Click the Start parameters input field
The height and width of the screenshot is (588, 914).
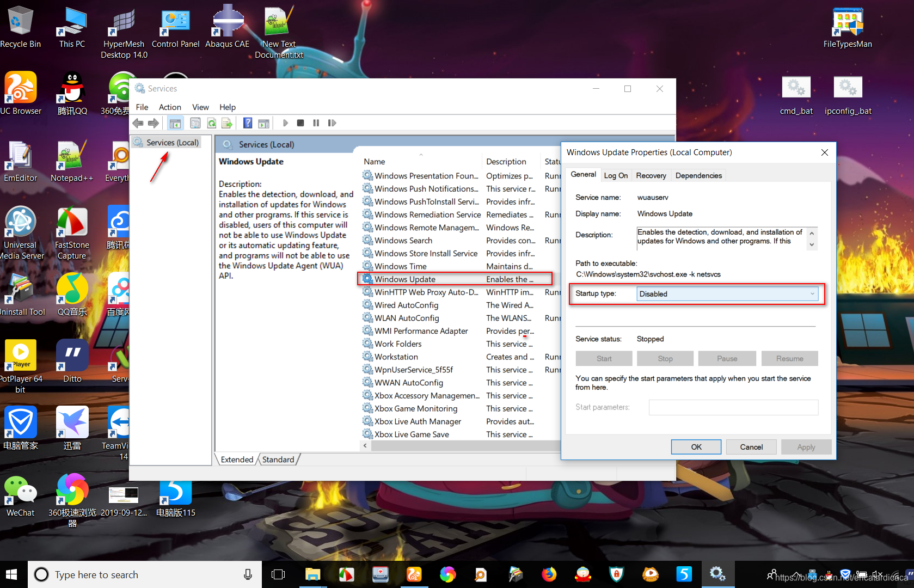733,407
